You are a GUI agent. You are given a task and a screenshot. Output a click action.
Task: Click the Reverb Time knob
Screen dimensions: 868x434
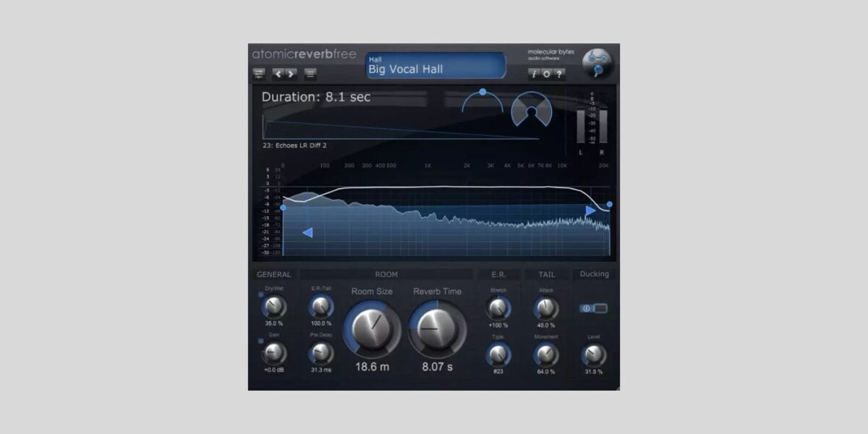click(x=436, y=329)
